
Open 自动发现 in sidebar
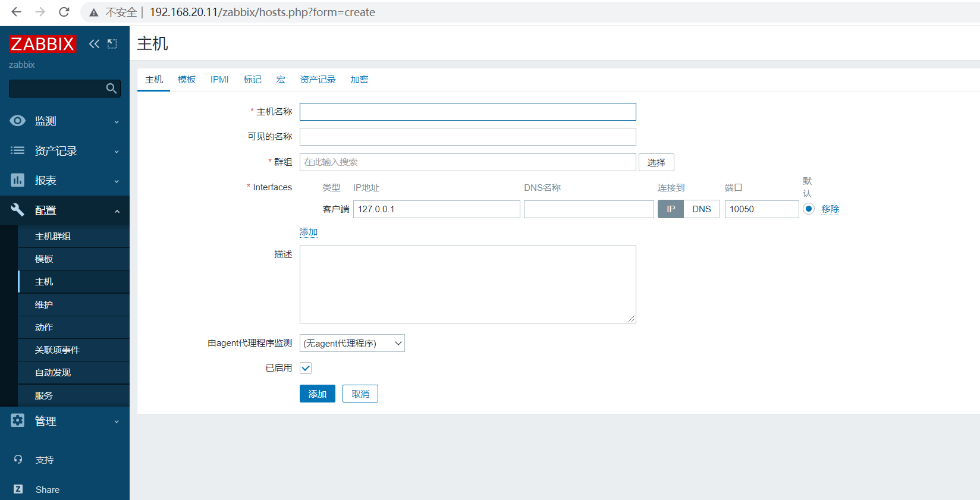74,372
